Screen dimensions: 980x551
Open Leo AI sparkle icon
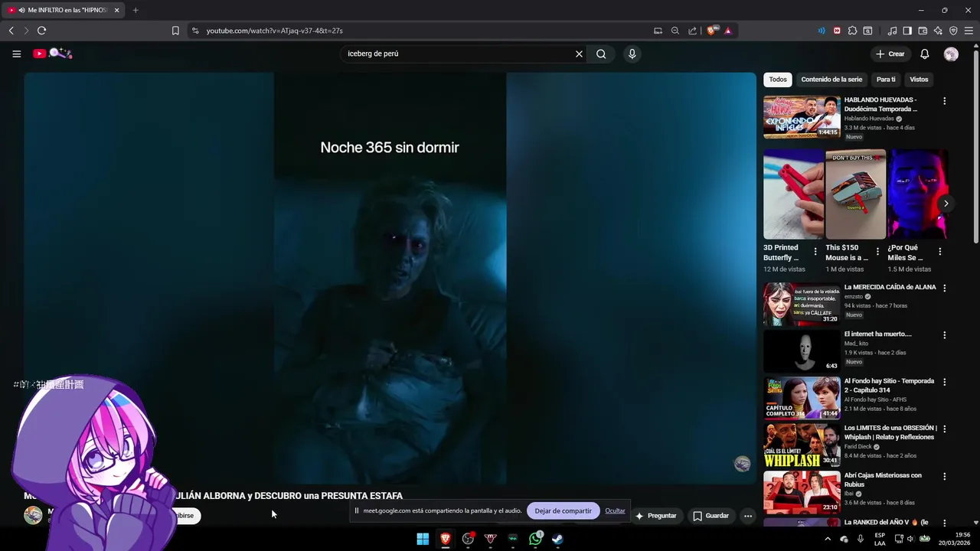point(938,31)
